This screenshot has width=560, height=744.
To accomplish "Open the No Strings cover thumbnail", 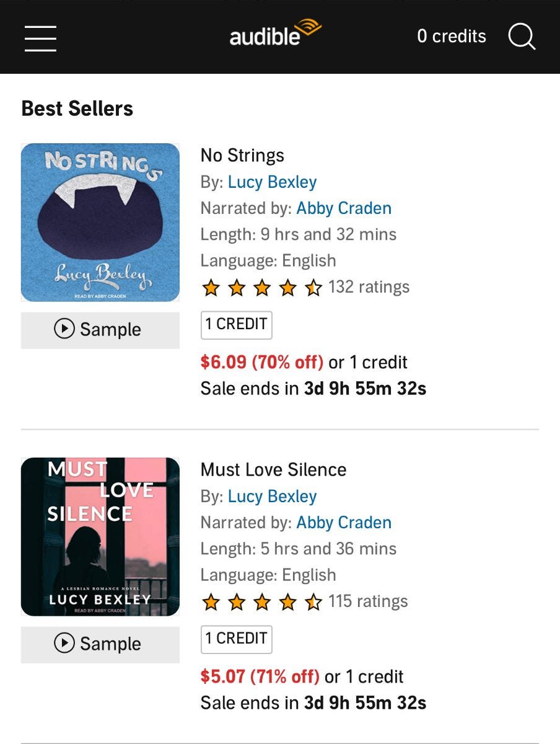I will pos(100,223).
